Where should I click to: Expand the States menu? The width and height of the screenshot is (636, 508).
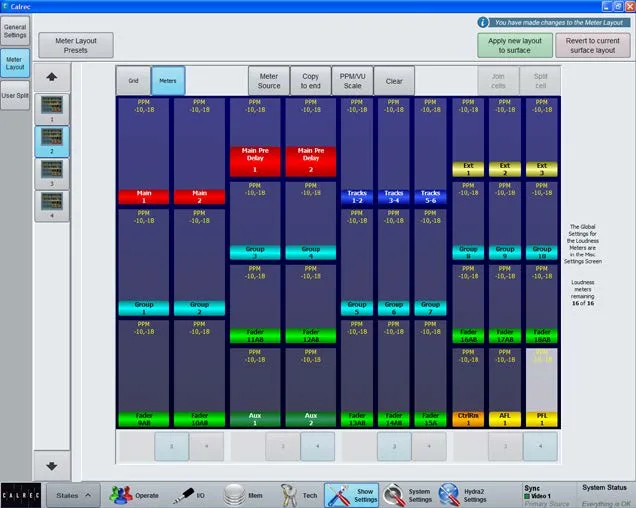[x=73, y=495]
